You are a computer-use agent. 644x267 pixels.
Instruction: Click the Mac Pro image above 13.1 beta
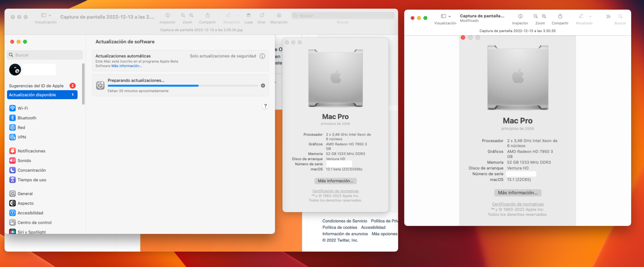(x=336, y=78)
